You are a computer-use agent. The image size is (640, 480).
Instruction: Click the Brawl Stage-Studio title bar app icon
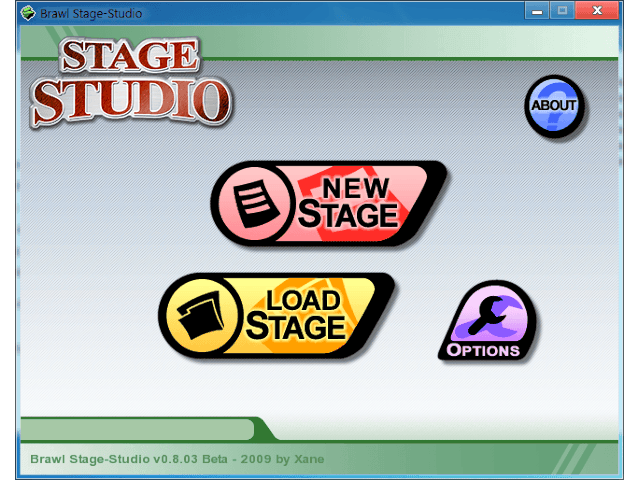(x=27, y=11)
